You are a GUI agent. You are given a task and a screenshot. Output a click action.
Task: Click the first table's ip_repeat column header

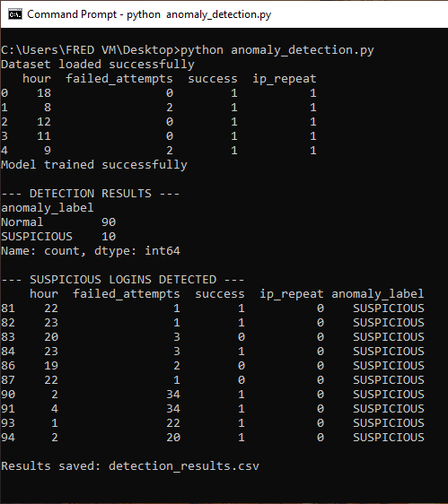pyautogui.click(x=285, y=79)
